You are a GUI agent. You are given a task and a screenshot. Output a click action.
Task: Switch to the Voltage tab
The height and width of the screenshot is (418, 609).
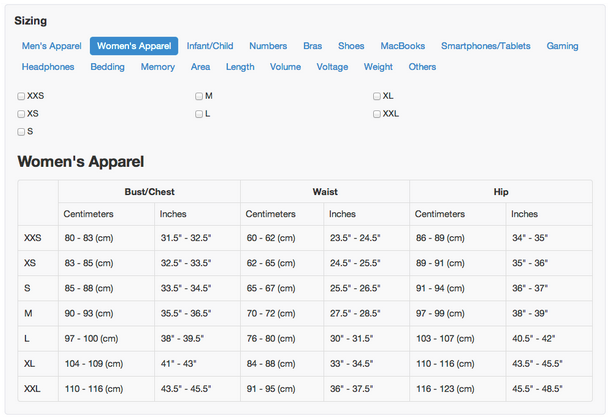pos(332,67)
